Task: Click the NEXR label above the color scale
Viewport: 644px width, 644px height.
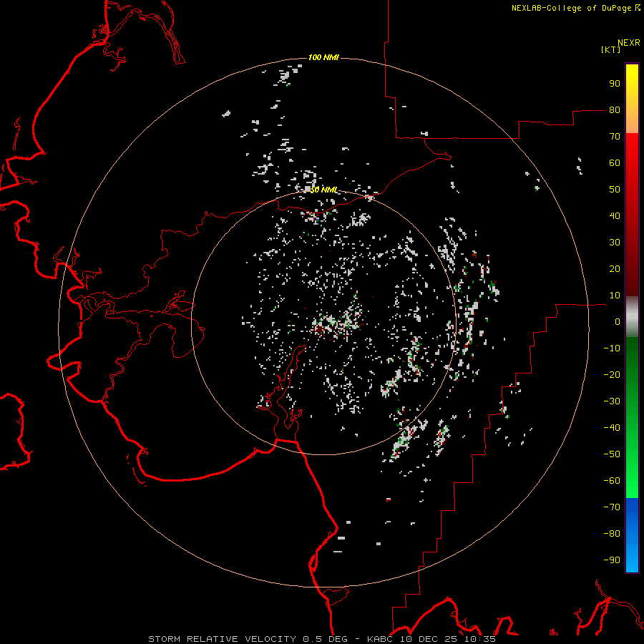Action: [629, 43]
